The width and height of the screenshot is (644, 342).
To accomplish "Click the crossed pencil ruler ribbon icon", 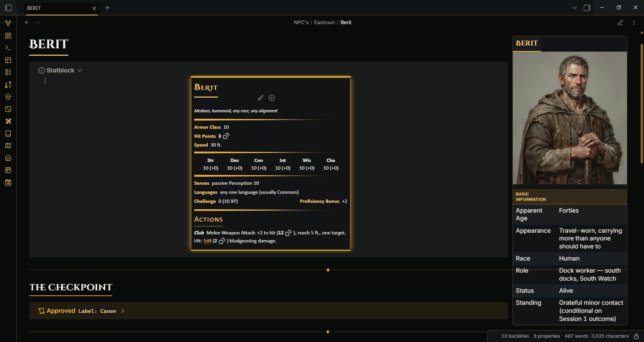I will click(8, 121).
